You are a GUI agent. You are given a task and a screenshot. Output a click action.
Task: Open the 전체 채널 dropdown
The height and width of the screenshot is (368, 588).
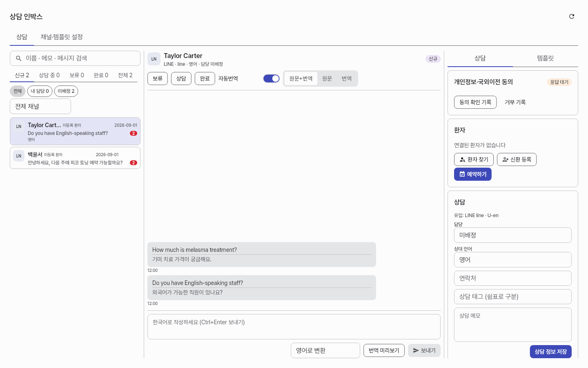[40, 106]
